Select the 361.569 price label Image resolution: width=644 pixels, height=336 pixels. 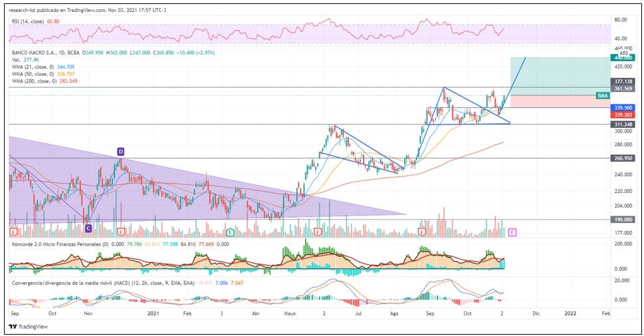(623, 88)
